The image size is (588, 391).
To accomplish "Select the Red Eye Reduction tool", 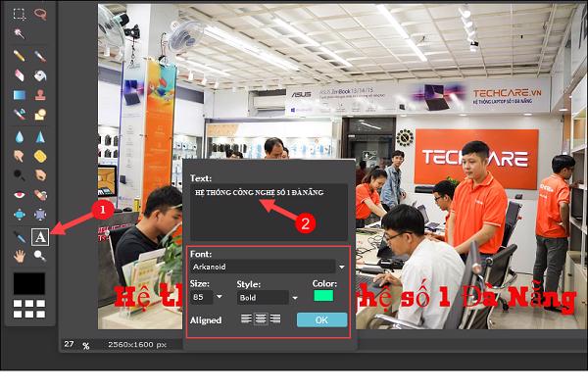I will click(20, 195).
